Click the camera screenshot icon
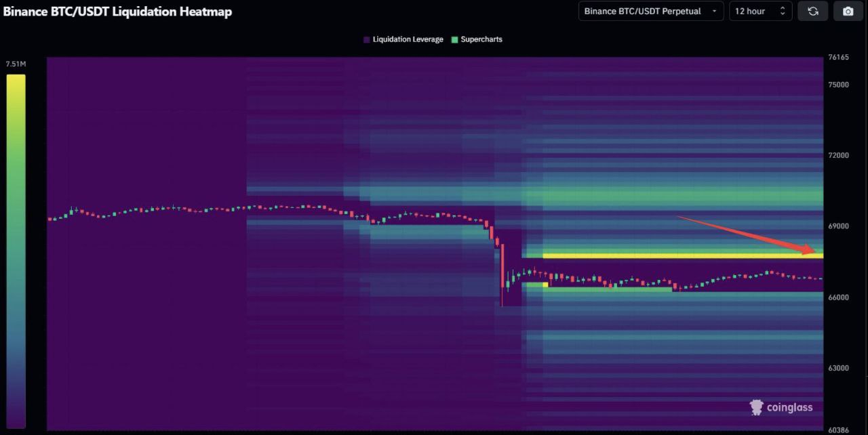This screenshot has height=435, width=868. pos(848,11)
